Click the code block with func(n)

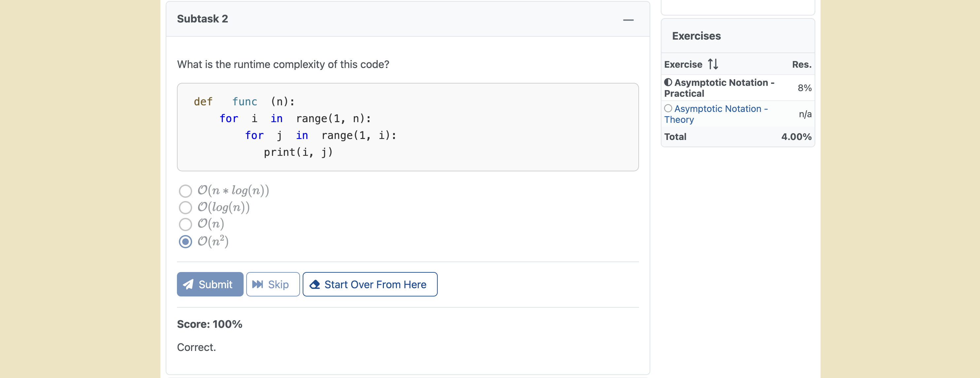pyautogui.click(x=407, y=127)
